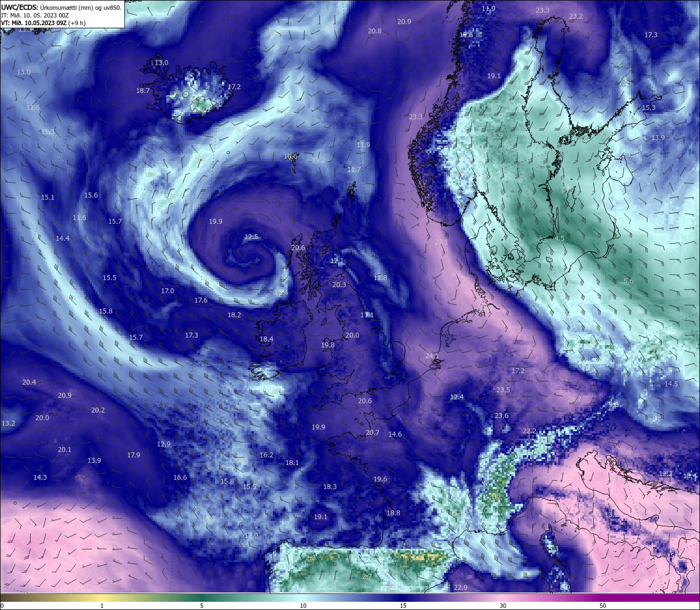Screen dimensions: 700x610
Task: Click the 20.3 value over Scotland
Action: click(339, 285)
